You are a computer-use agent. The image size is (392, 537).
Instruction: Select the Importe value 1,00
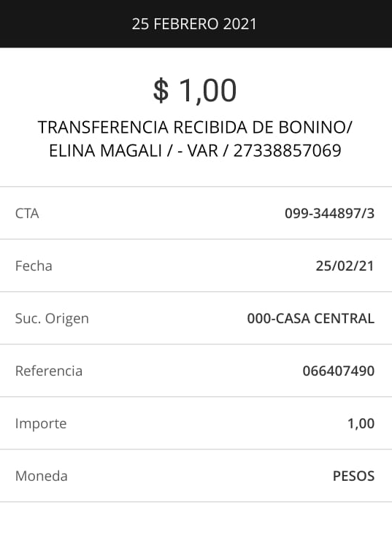click(361, 424)
